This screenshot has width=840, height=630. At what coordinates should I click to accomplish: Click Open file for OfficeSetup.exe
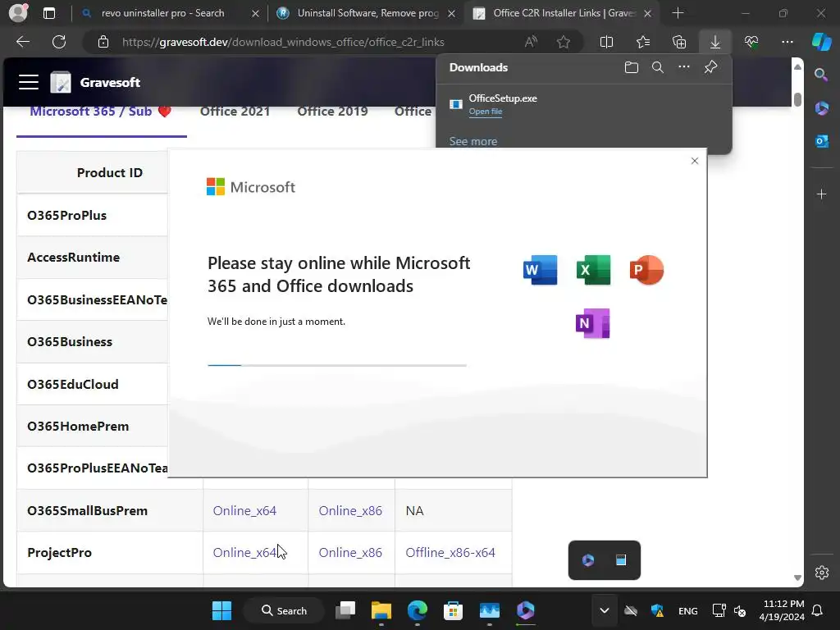click(x=486, y=112)
